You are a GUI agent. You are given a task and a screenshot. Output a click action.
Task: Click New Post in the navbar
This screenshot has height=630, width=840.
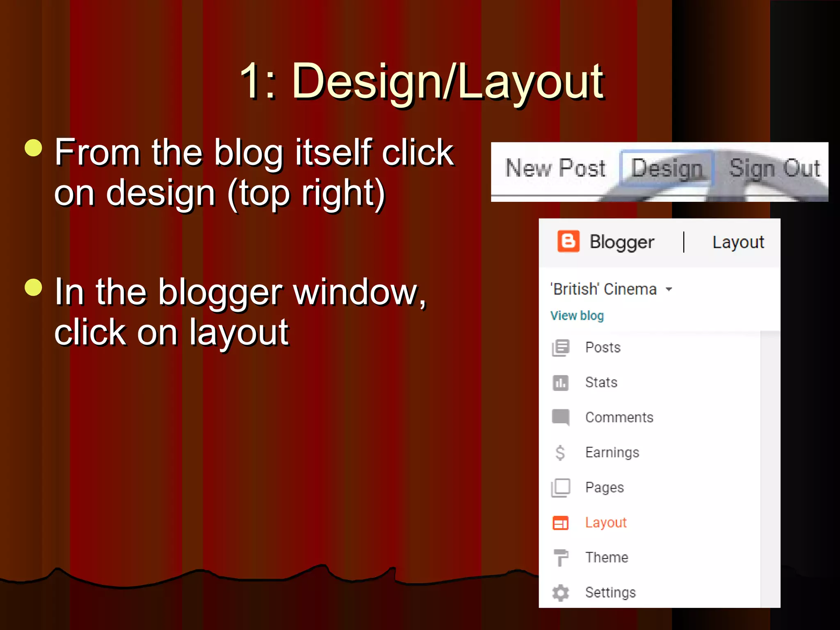(555, 168)
